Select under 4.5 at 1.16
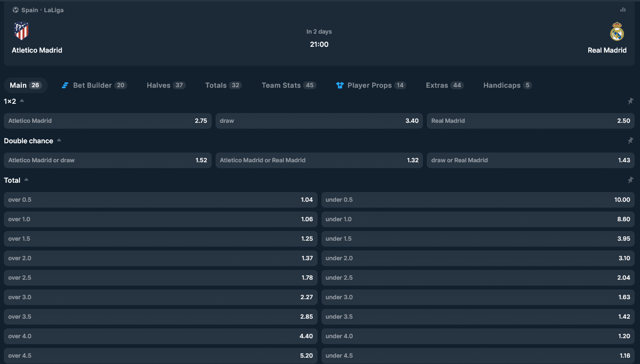Screen dimensions: 640x364 (x=478, y=356)
